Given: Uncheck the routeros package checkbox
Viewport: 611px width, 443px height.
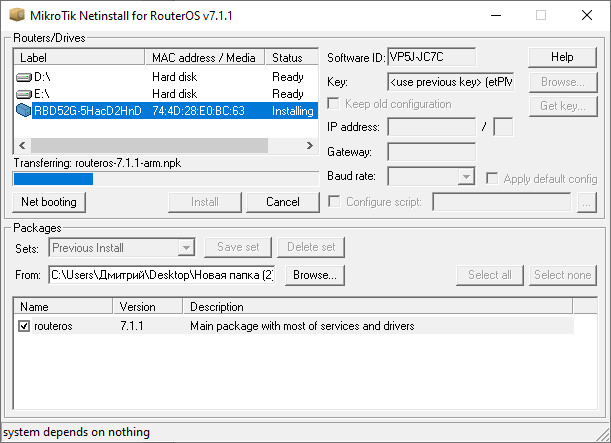Looking at the screenshot, I should coord(25,326).
